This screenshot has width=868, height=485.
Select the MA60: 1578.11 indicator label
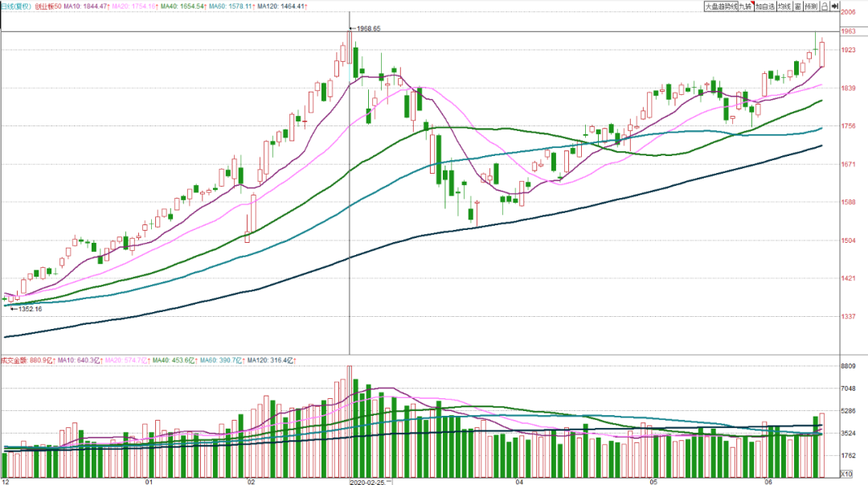[232, 6]
